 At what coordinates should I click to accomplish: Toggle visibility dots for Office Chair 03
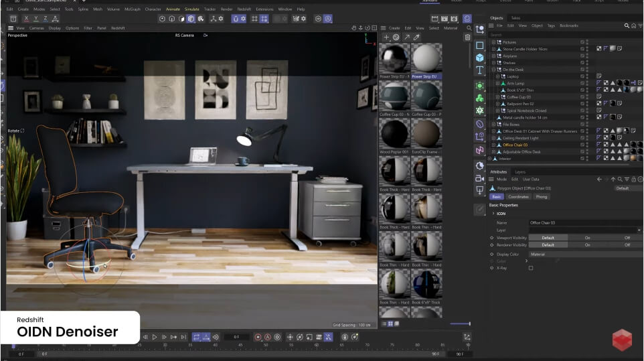tap(587, 145)
